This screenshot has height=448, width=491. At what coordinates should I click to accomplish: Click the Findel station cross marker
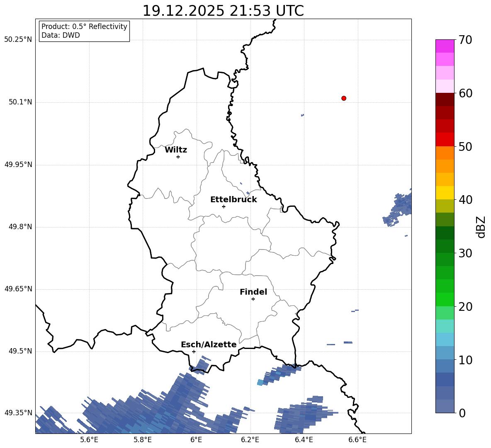253,299
